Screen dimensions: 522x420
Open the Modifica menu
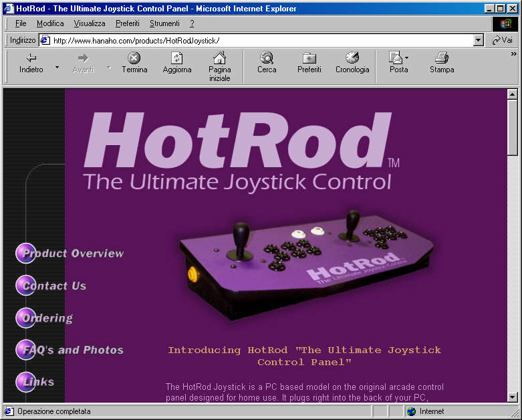(50, 23)
